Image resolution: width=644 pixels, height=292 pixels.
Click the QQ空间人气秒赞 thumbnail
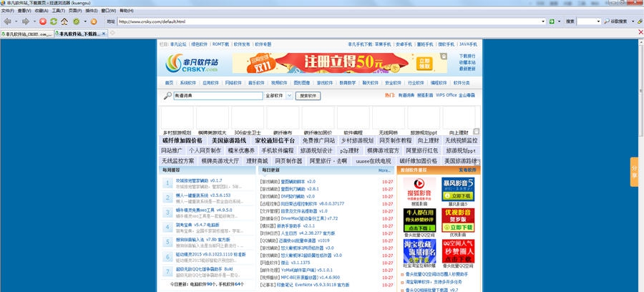tap(458, 251)
